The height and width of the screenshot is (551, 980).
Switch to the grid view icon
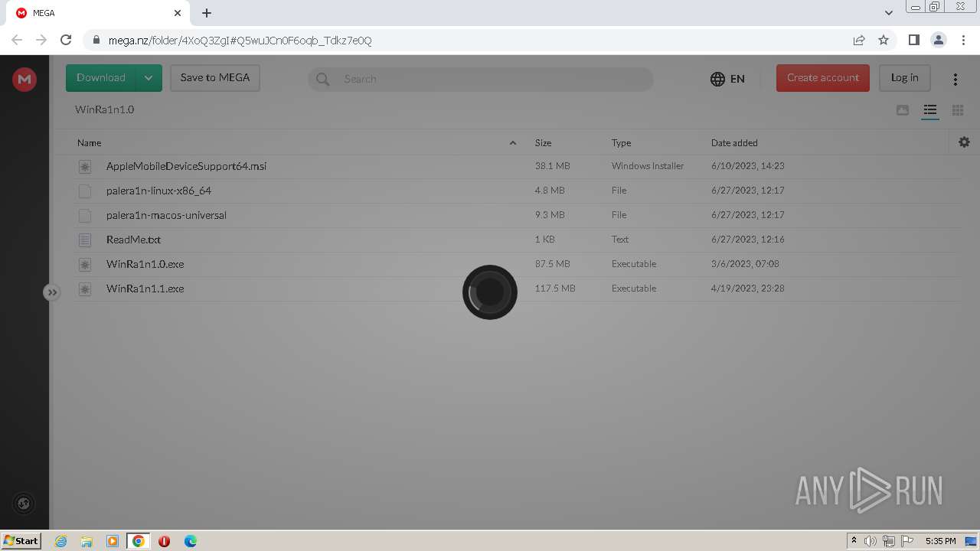pos(958,110)
